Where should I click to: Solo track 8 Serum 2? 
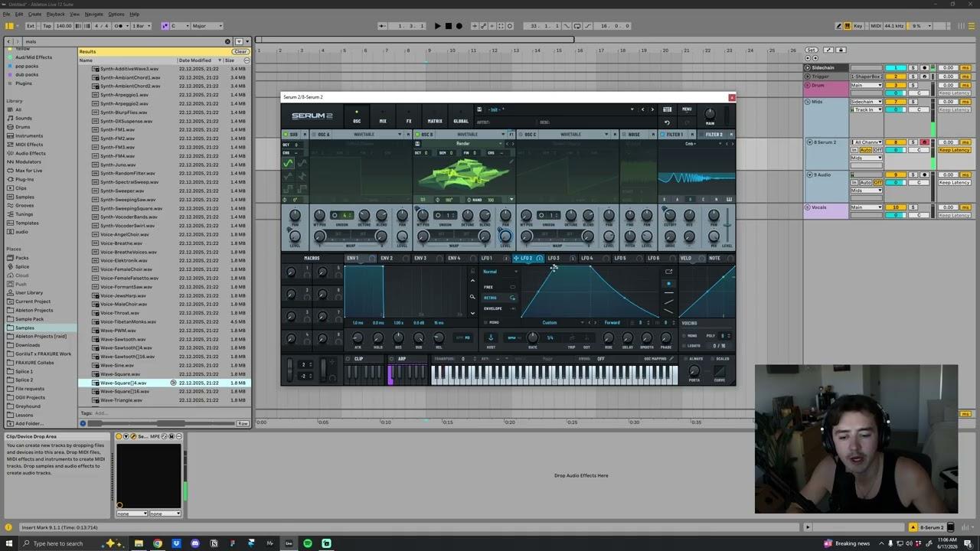coord(913,142)
